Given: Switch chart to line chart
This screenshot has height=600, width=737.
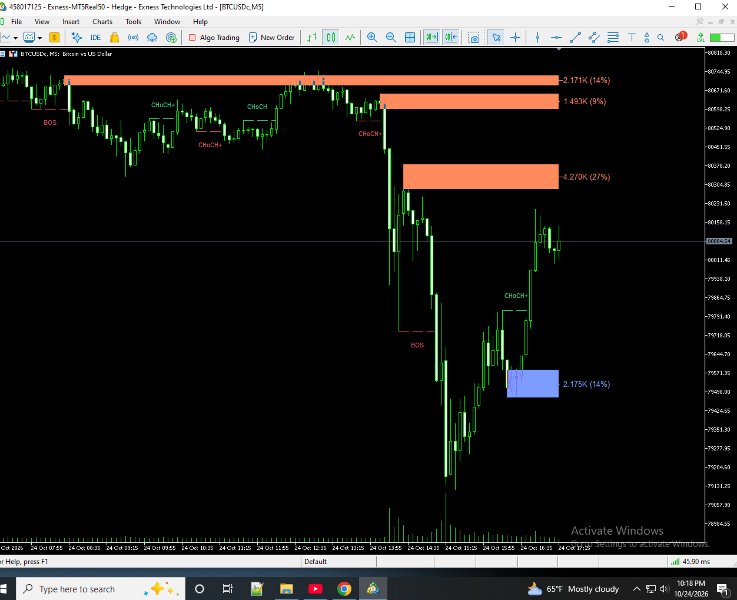Looking at the screenshot, I should pos(350,38).
